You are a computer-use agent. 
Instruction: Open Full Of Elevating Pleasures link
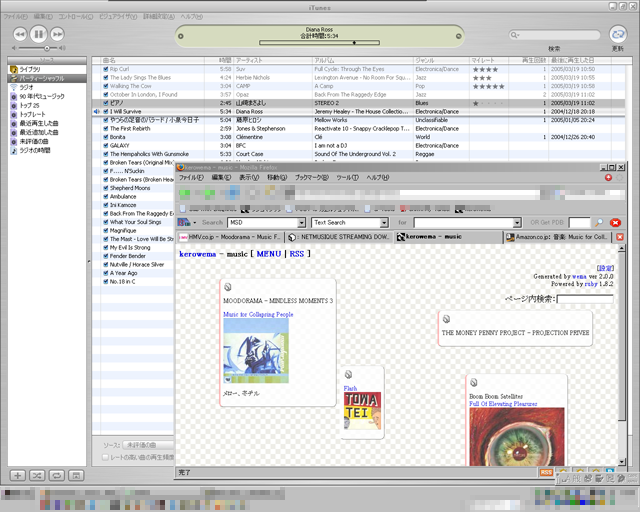click(503, 404)
